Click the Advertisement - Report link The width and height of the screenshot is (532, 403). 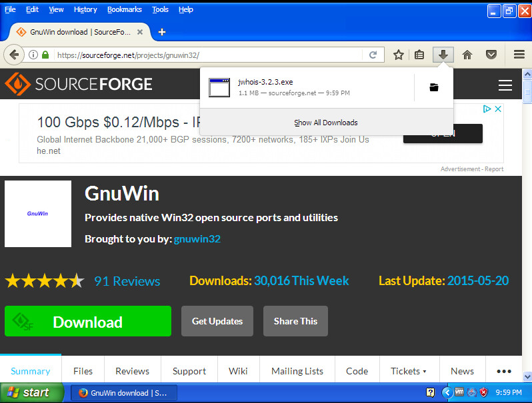472,169
